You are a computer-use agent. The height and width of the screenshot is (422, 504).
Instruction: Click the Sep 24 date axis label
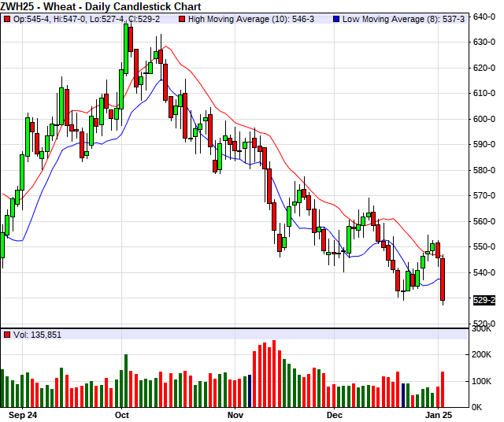point(21,413)
